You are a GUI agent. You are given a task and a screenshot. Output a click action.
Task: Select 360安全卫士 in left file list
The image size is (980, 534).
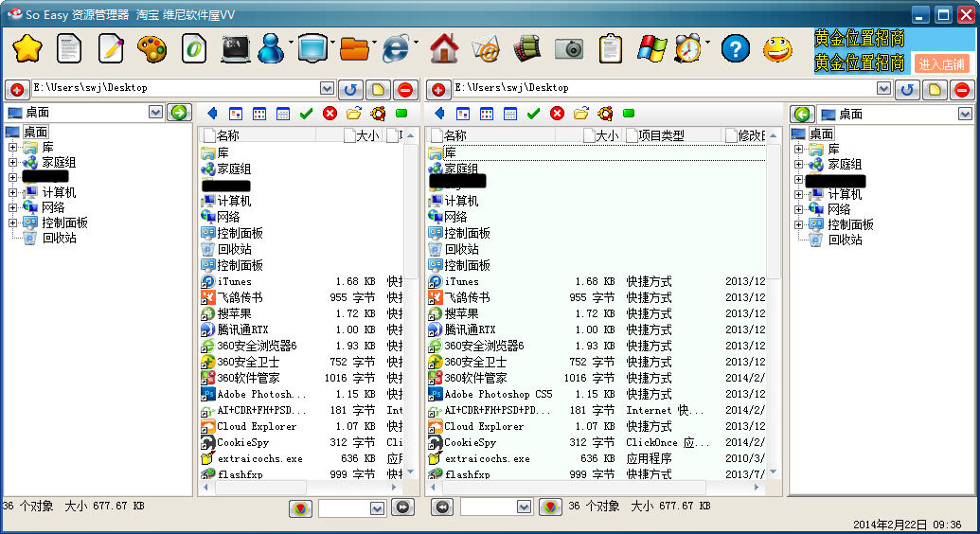pos(248,362)
